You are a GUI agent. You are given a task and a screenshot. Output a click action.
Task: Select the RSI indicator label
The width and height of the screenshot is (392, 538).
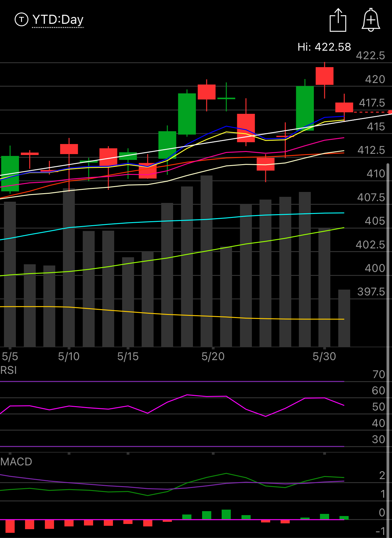click(9, 370)
